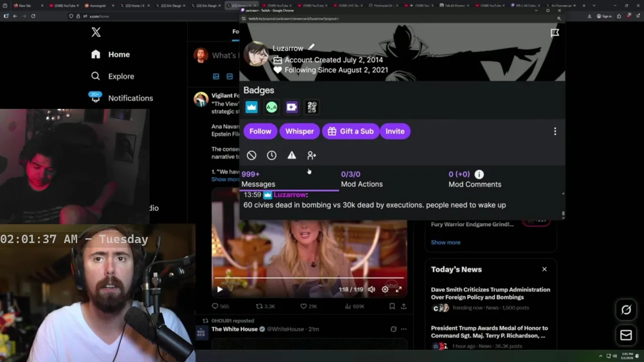This screenshot has width=644, height=362.
Task: Click the 2025 badge
Action: [312, 107]
